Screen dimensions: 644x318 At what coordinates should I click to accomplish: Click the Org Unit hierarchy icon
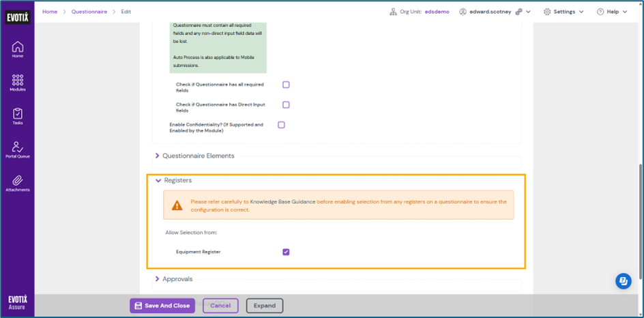coord(393,12)
